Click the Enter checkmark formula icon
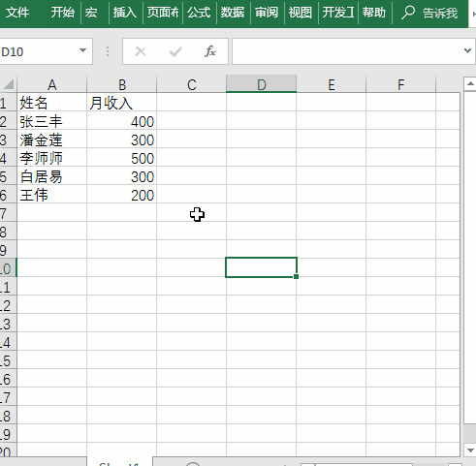476x466 pixels. tap(175, 51)
